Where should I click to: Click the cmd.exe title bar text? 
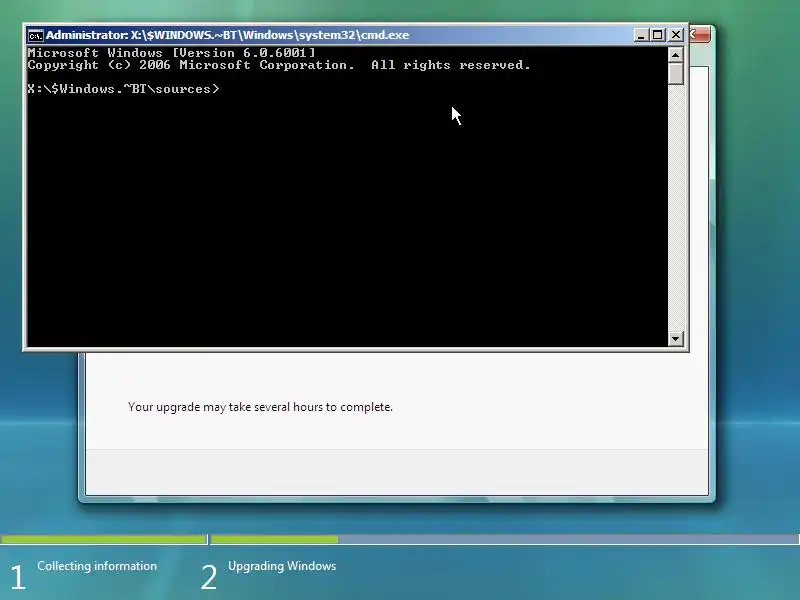pyautogui.click(x=228, y=35)
